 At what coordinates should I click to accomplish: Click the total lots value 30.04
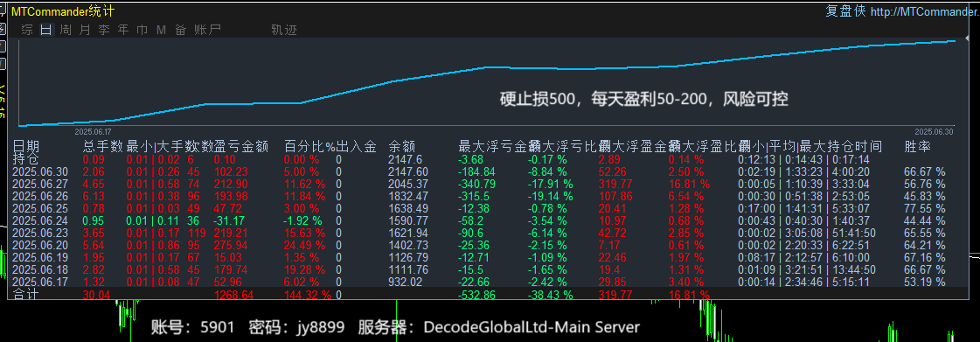pos(96,295)
